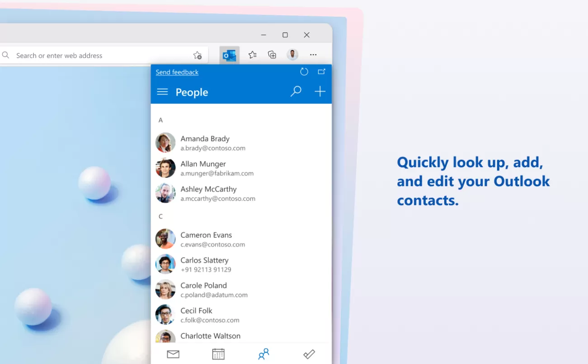
Task: Click the browser Favorites star-list icon
Action: click(x=253, y=55)
